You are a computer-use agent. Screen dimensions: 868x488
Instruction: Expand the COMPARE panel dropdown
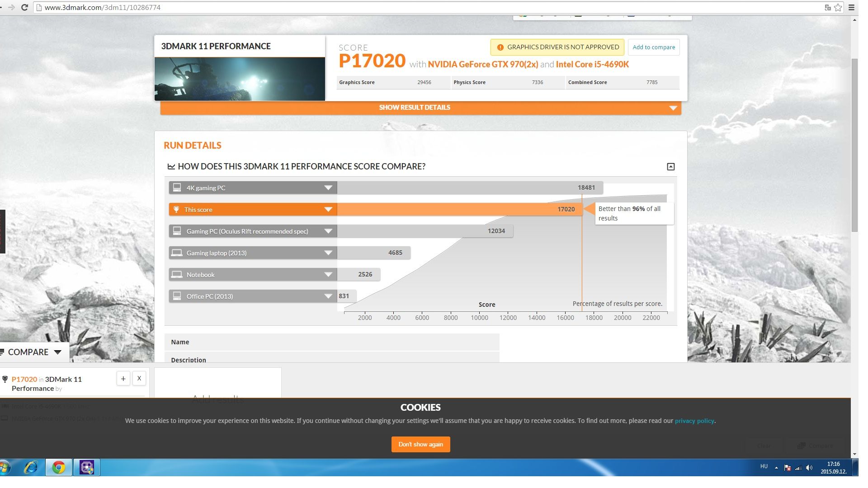click(x=58, y=352)
